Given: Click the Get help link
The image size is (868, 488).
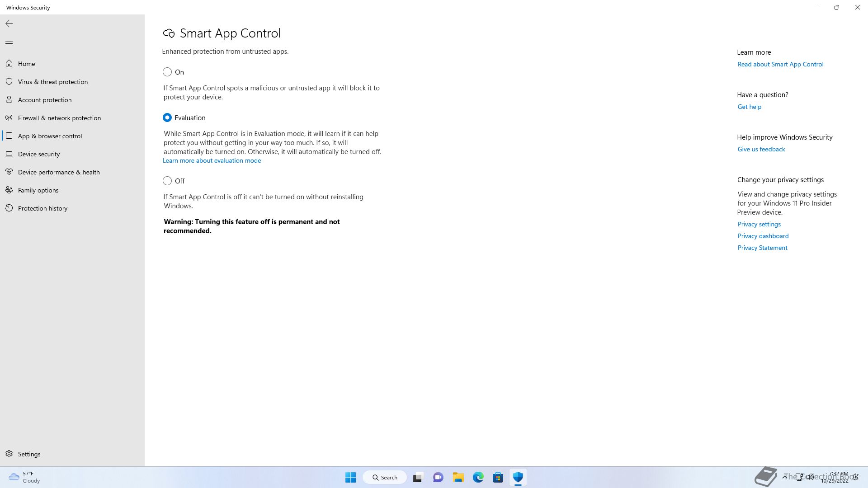Looking at the screenshot, I should (749, 107).
